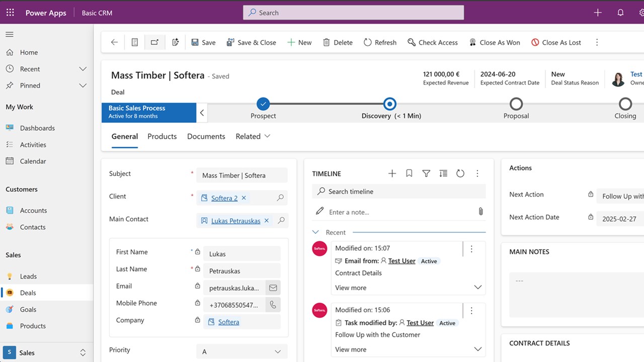Select the Discovery stage in process
Image resolution: width=644 pixels, height=362 pixels.
[389, 104]
